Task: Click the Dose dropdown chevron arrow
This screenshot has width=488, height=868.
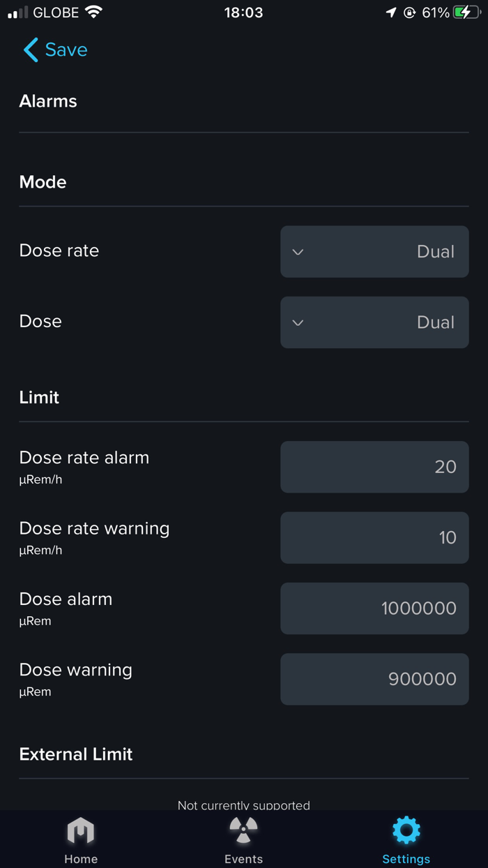Action: point(298,322)
